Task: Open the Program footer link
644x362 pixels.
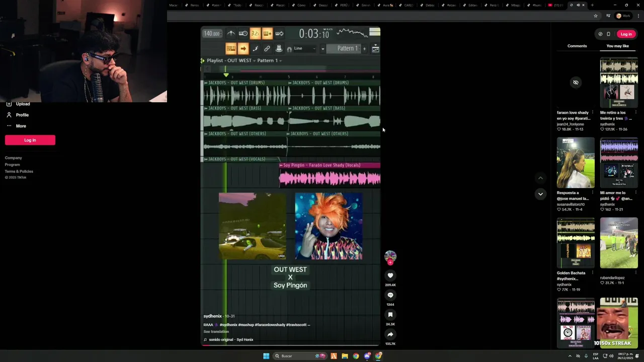Action: [x=13, y=165]
